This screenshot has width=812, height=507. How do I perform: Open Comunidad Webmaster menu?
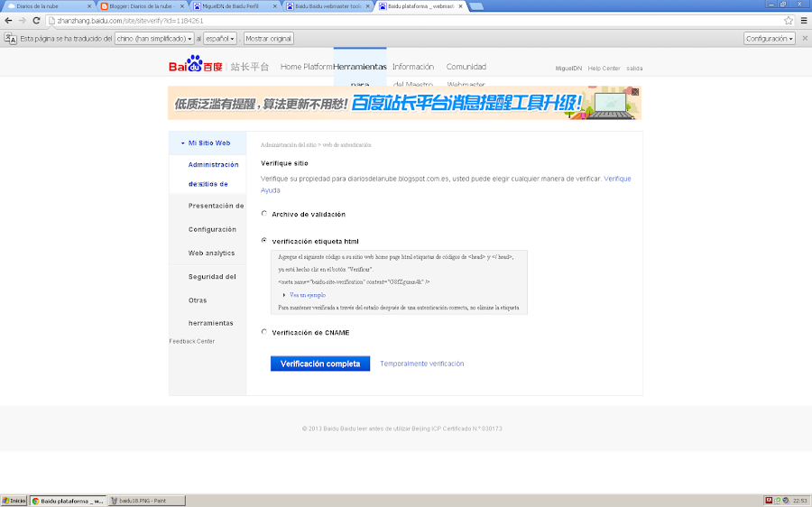[x=466, y=68]
